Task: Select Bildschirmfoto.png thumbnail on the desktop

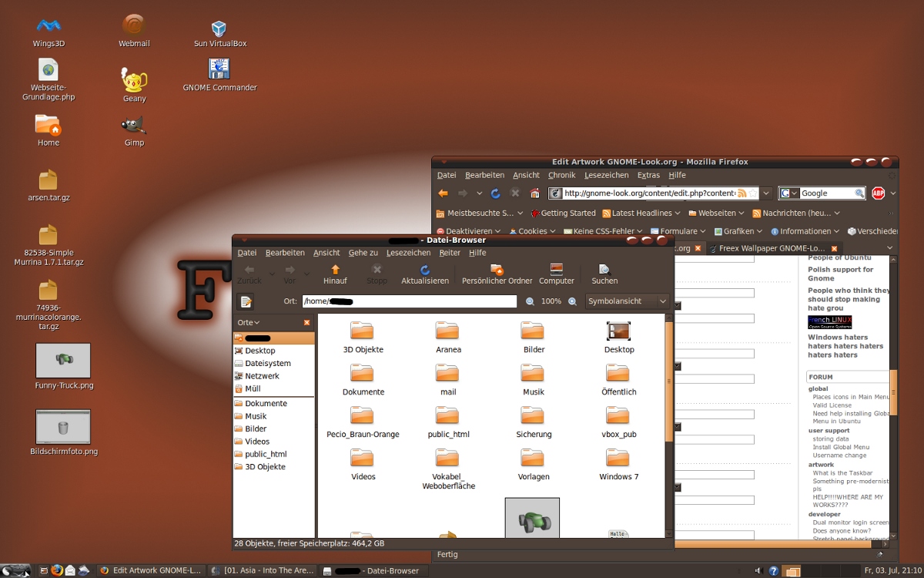Action: (63, 427)
